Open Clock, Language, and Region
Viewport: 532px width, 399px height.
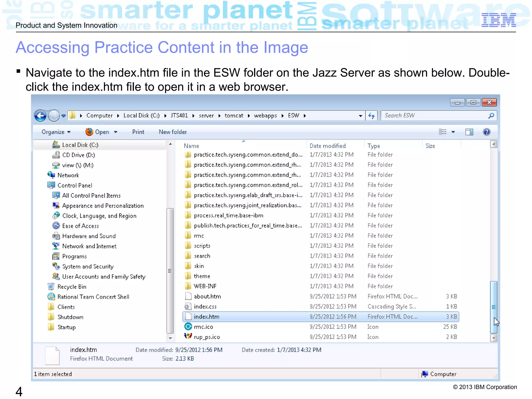(x=99, y=216)
